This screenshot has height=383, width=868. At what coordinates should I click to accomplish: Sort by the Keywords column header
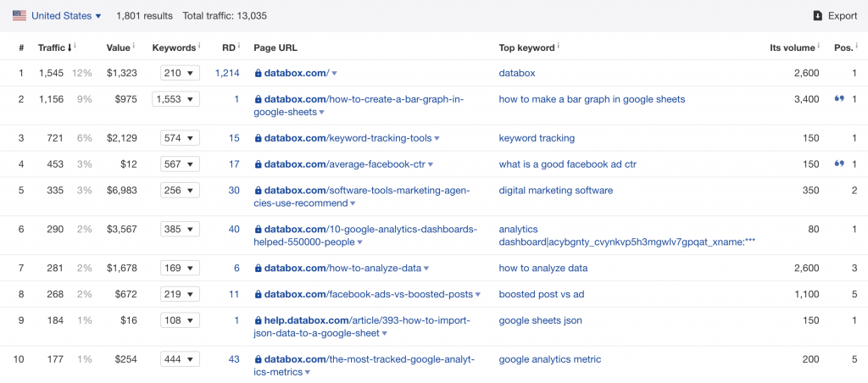pyautogui.click(x=174, y=48)
